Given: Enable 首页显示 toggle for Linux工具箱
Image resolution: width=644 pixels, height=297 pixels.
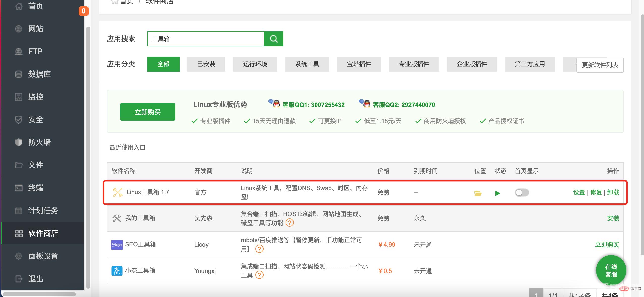Looking at the screenshot, I should click(522, 192).
